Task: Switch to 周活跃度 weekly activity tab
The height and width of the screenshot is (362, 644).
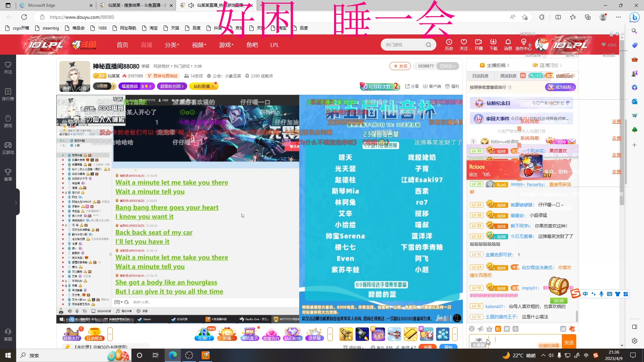Action: tap(508, 76)
